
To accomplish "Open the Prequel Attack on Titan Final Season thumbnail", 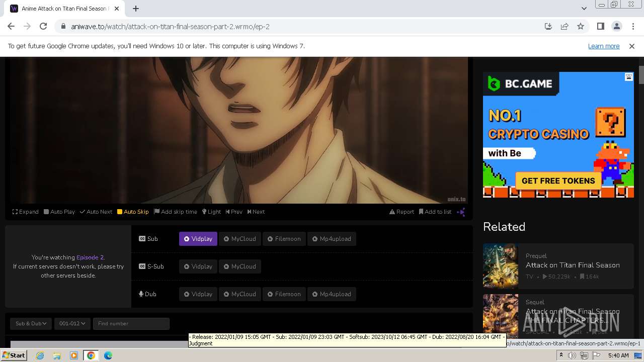I will [x=501, y=265].
